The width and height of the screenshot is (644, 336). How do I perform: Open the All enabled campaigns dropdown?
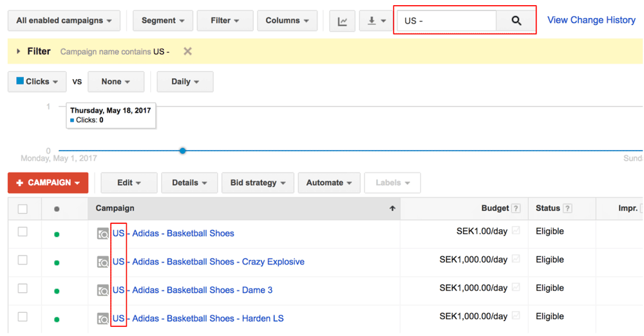click(64, 21)
